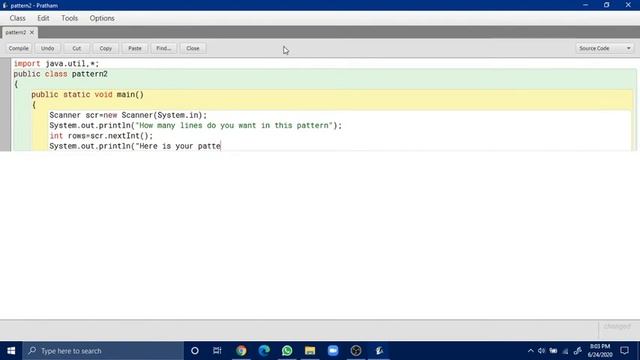Viewport: 640px width, 360px height.
Task: Click the import java.util.* line
Action: pos(56,64)
